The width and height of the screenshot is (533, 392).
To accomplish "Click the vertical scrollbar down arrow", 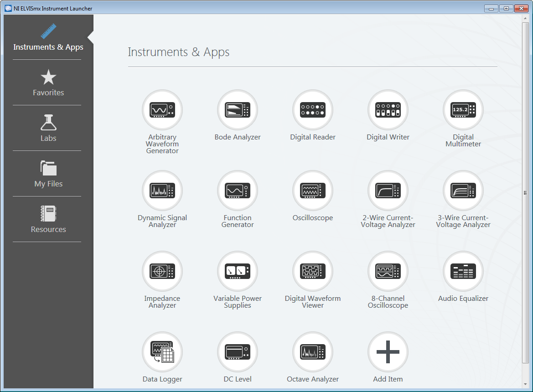I will click(x=525, y=385).
